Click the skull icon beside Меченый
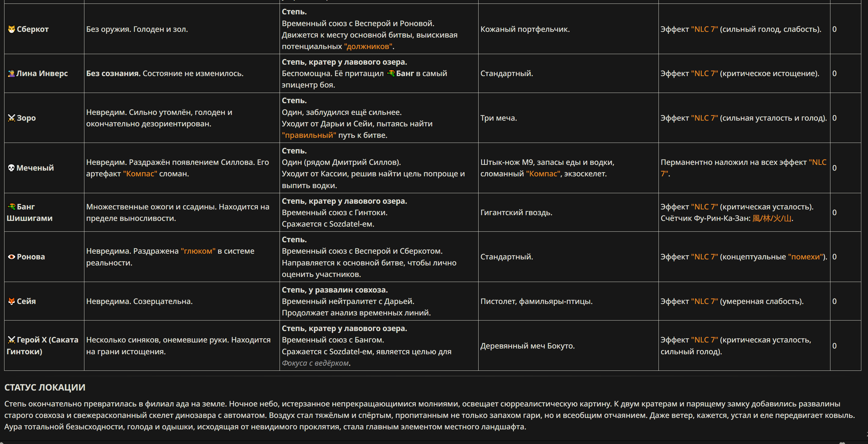Viewport: 868px width, 444px height. point(11,168)
